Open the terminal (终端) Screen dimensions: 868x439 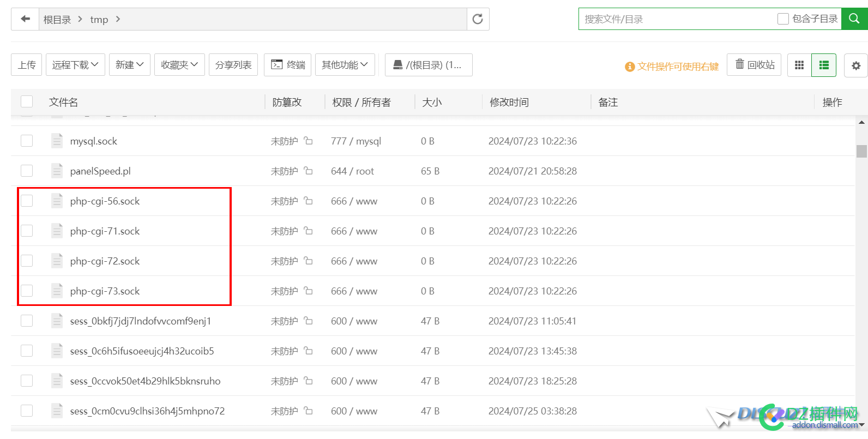[288, 65]
